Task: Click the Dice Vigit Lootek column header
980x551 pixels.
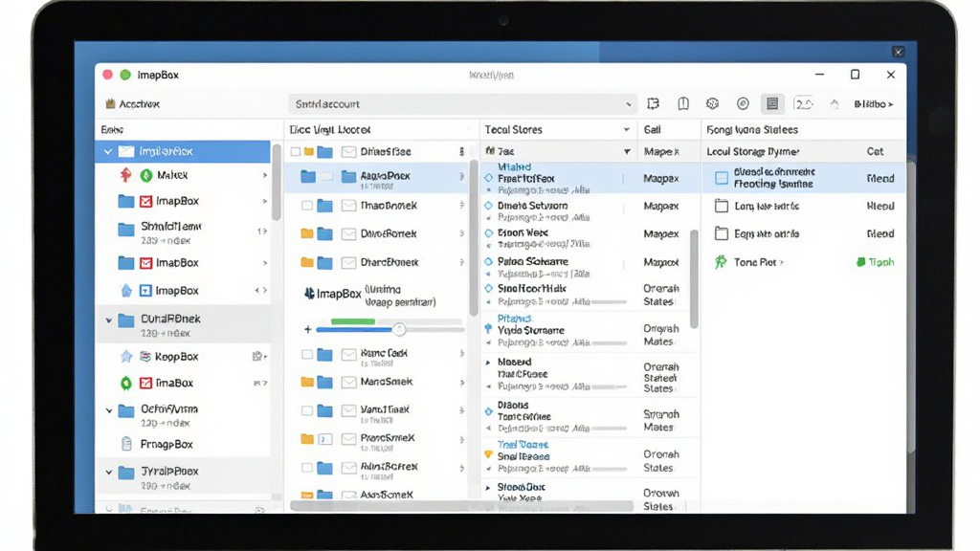Action: (x=330, y=130)
